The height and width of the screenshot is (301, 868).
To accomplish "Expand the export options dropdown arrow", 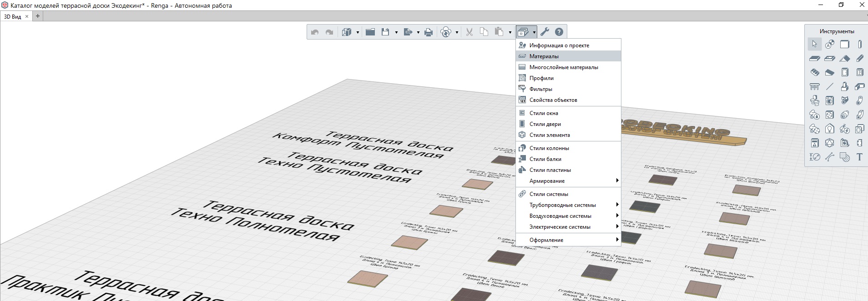I will pyautogui.click(x=418, y=32).
